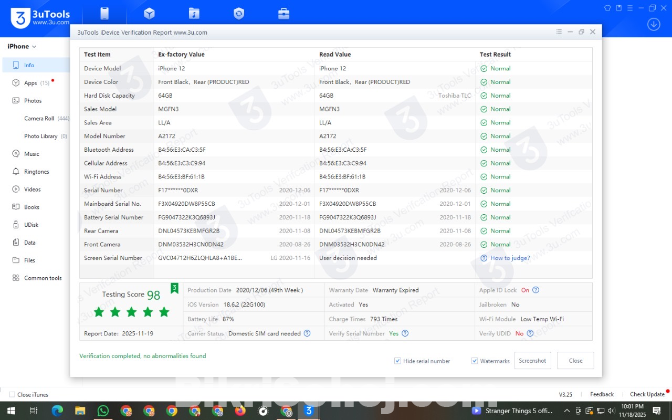This screenshot has height=420, width=672.
Task: Click the help icon beside Apple ID Lock
Action: pyautogui.click(x=537, y=290)
